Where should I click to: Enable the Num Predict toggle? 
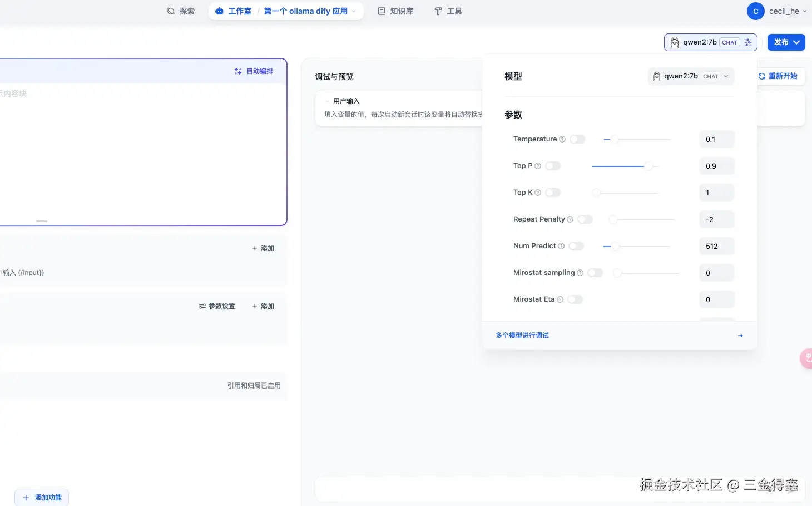(576, 246)
